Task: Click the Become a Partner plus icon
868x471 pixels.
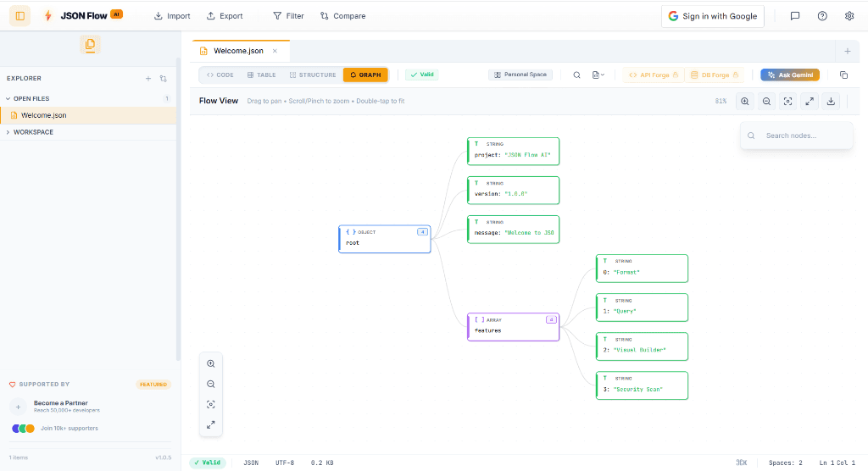Action: point(18,407)
